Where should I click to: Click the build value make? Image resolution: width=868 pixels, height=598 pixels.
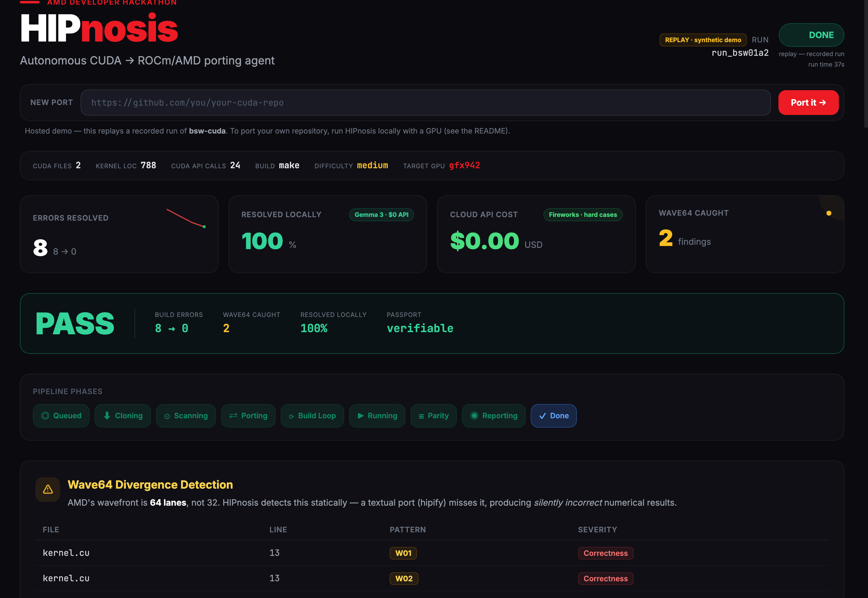click(289, 165)
